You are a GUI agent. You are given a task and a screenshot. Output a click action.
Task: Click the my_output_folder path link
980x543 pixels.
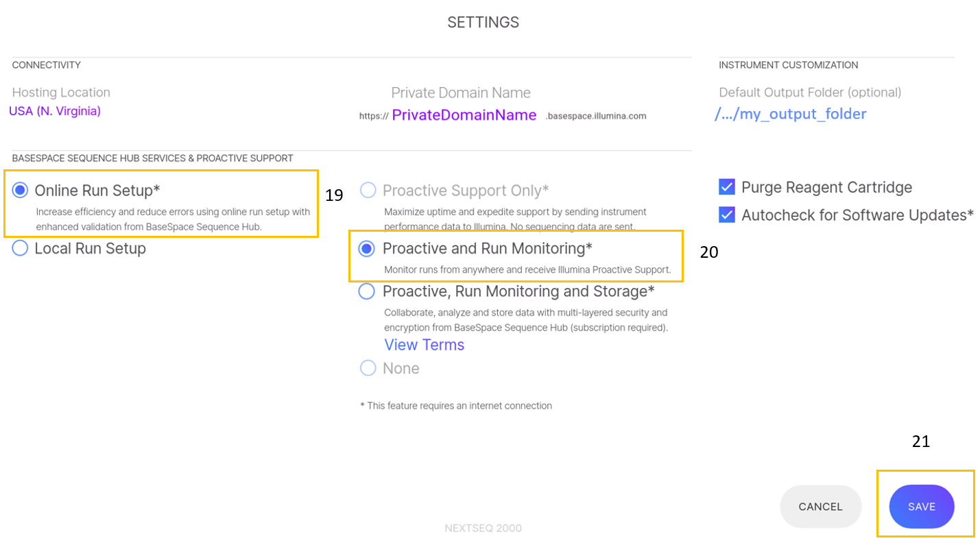[x=790, y=114]
